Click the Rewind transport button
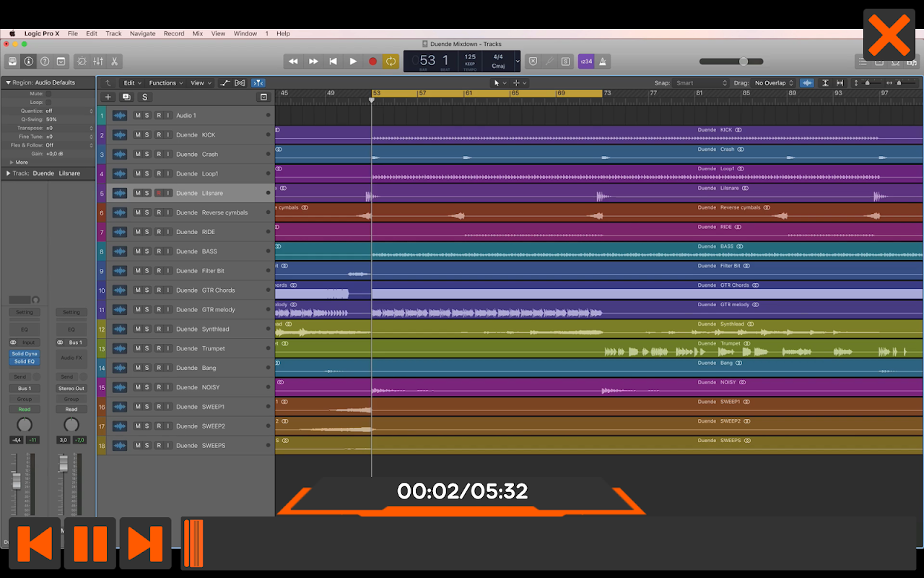This screenshot has width=924, height=578. [293, 61]
